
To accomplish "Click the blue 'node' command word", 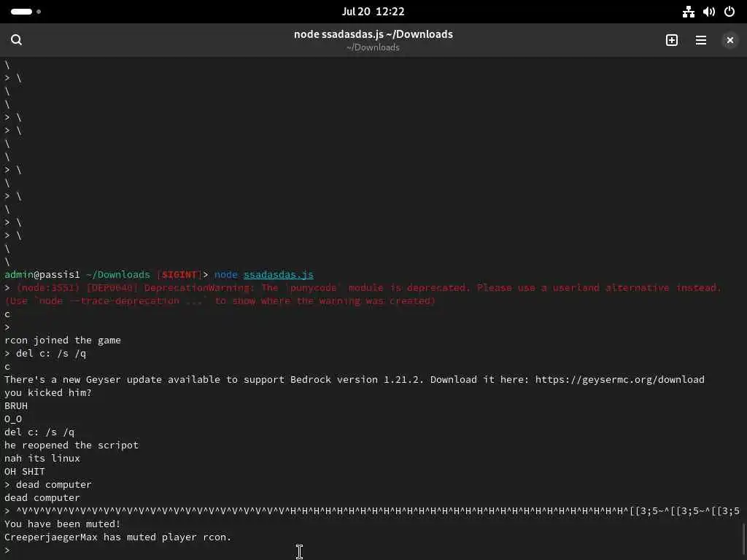I will pyautogui.click(x=226, y=275).
